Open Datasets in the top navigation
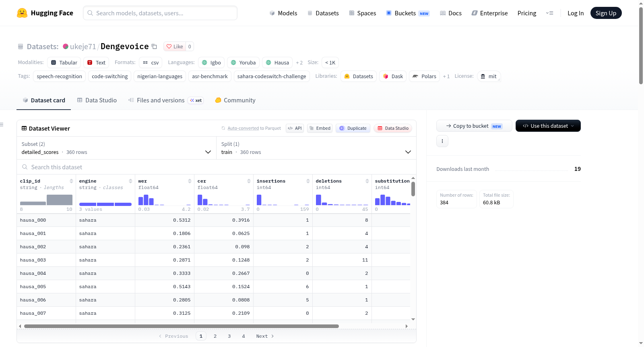The width and height of the screenshot is (644, 347). (x=323, y=13)
